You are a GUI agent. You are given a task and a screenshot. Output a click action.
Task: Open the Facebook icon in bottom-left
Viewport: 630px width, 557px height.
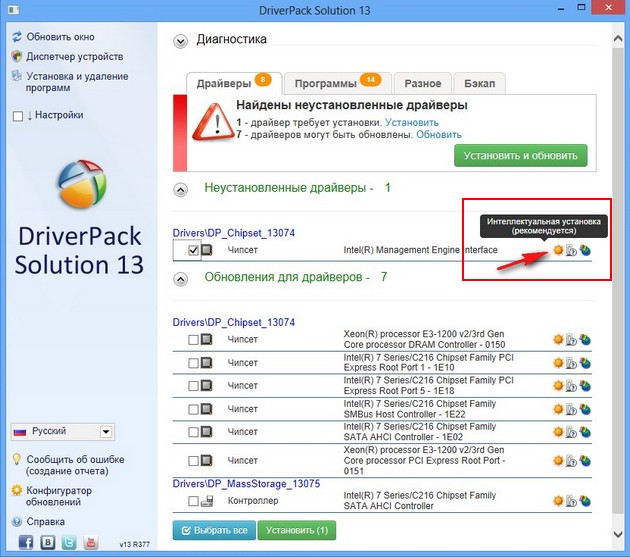pyautogui.click(x=25, y=541)
